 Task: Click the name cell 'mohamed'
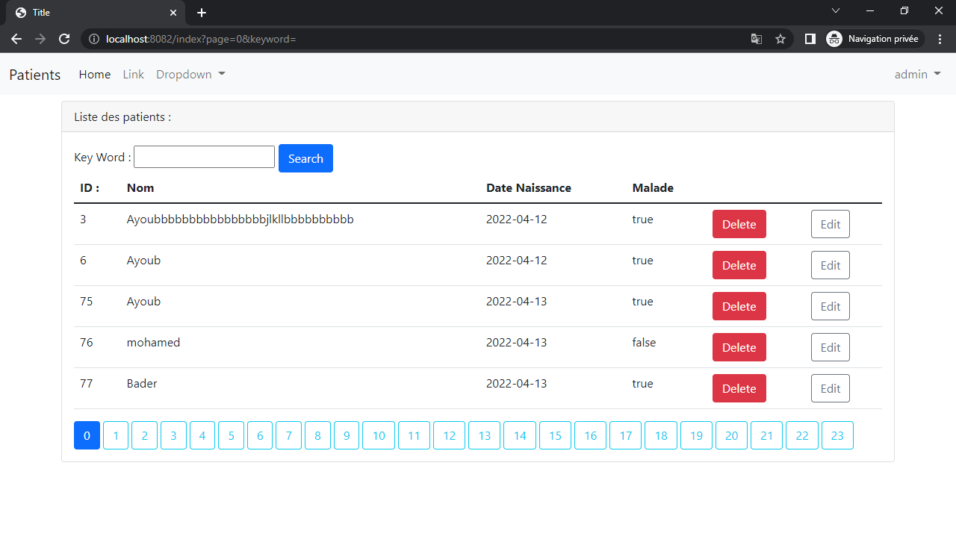pyautogui.click(x=154, y=343)
